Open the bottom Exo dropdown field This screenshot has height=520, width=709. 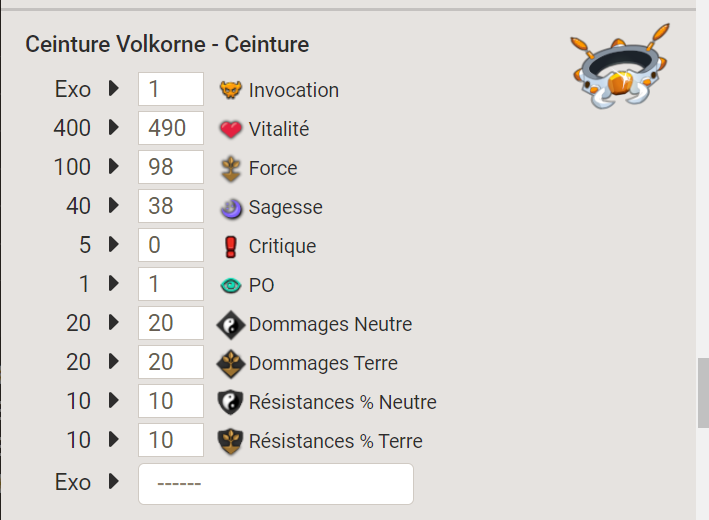tap(276, 483)
